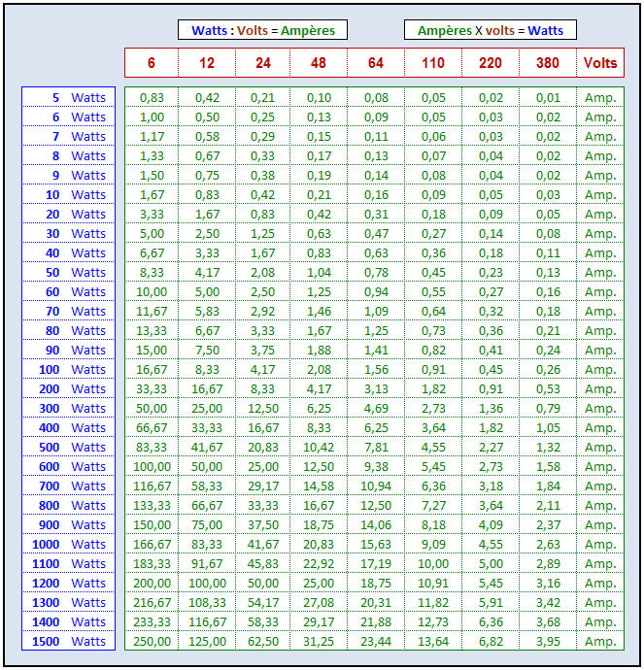Viewport: 644px width, 670px height.
Task: Click cell 100,00 in the 600 Watts row
Action: click(152, 467)
